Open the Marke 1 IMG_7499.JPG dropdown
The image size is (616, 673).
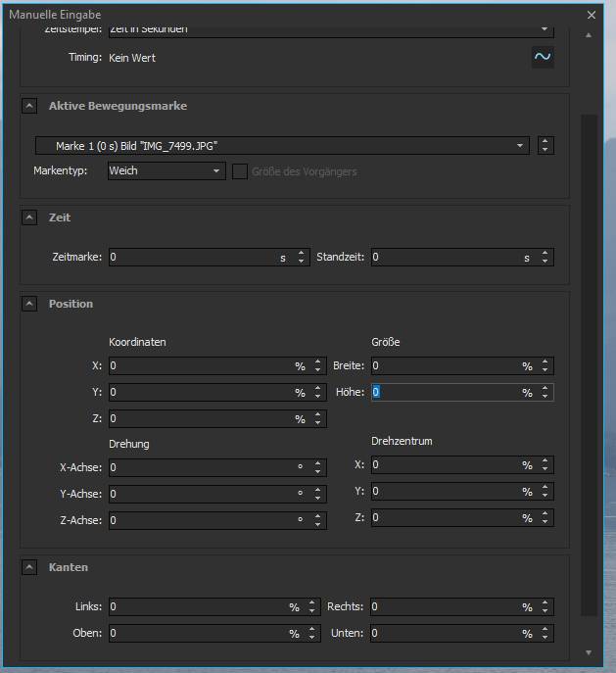click(x=282, y=146)
